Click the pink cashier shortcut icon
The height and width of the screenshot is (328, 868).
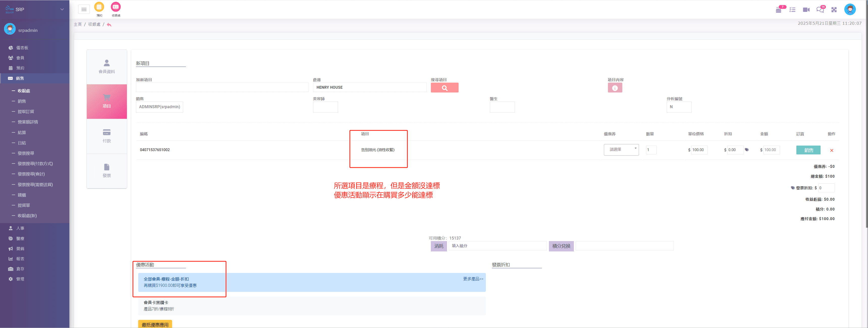pyautogui.click(x=116, y=7)
